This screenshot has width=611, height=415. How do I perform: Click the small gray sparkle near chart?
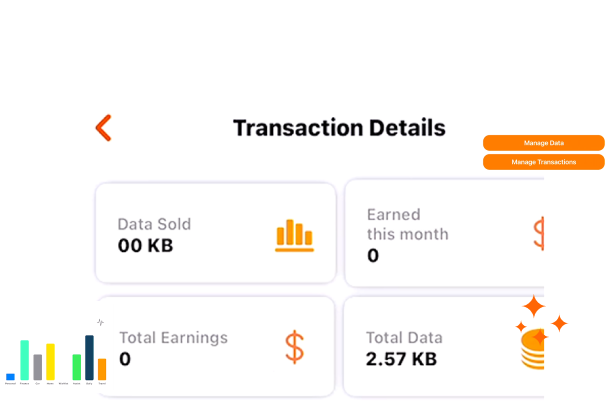101,322
